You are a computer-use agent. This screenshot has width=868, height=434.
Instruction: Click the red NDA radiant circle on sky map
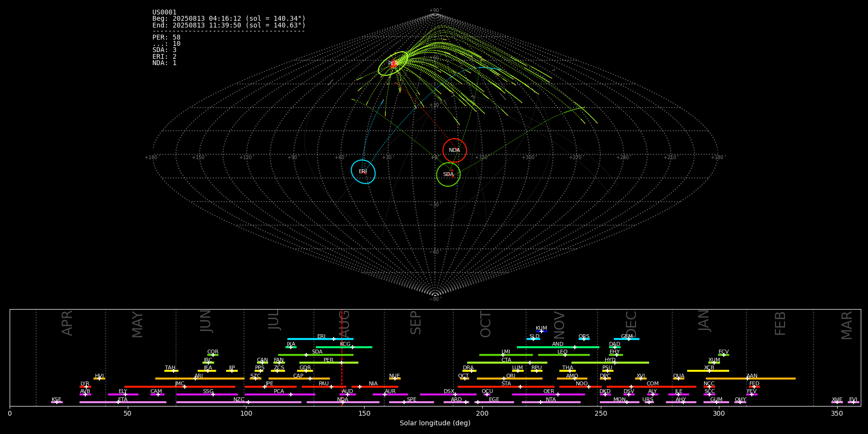455,150
